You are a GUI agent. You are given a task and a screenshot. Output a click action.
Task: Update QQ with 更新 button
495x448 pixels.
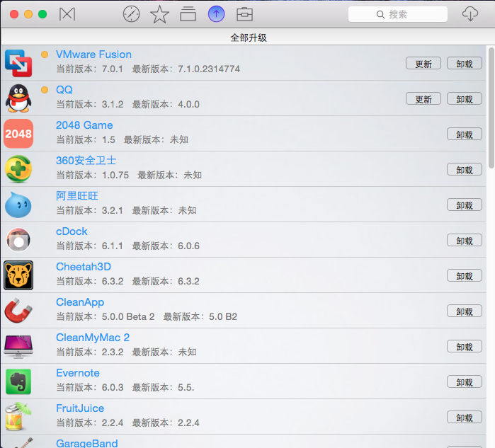423,99
